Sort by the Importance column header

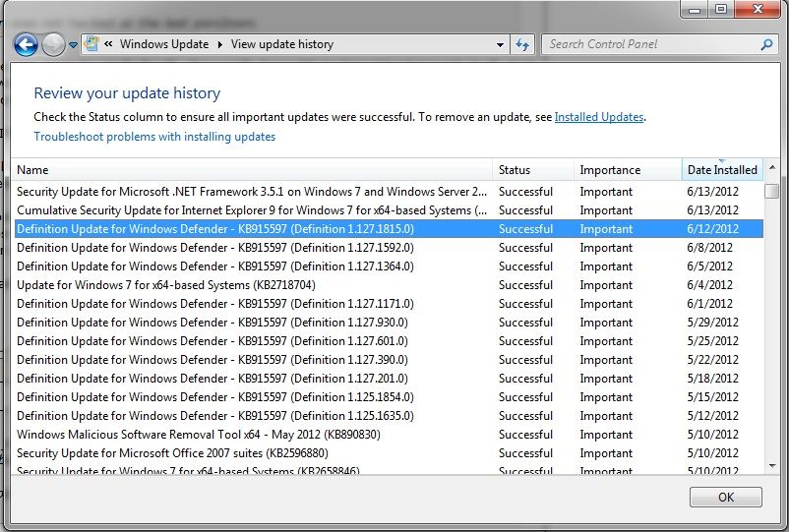click(628, 170)
